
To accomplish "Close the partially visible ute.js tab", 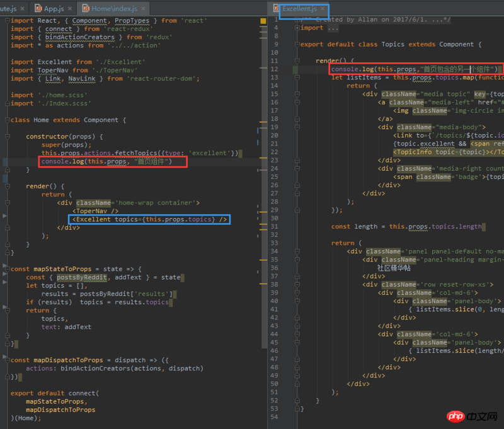I will (22, 9).
